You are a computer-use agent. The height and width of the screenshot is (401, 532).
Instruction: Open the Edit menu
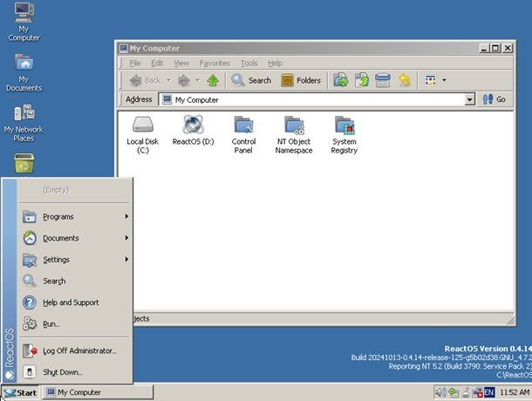(x=157, y=63)
